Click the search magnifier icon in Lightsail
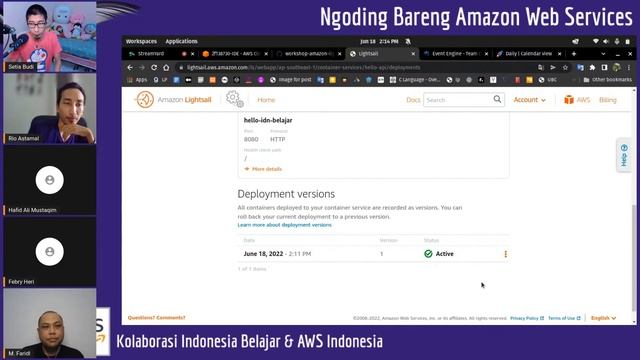 click(497, 99)
